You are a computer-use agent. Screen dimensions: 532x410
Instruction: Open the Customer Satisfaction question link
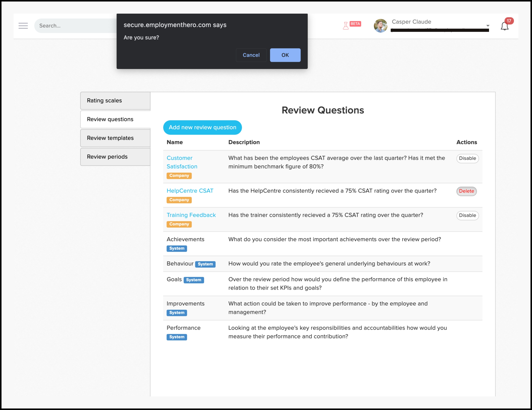tap(182, 162)
